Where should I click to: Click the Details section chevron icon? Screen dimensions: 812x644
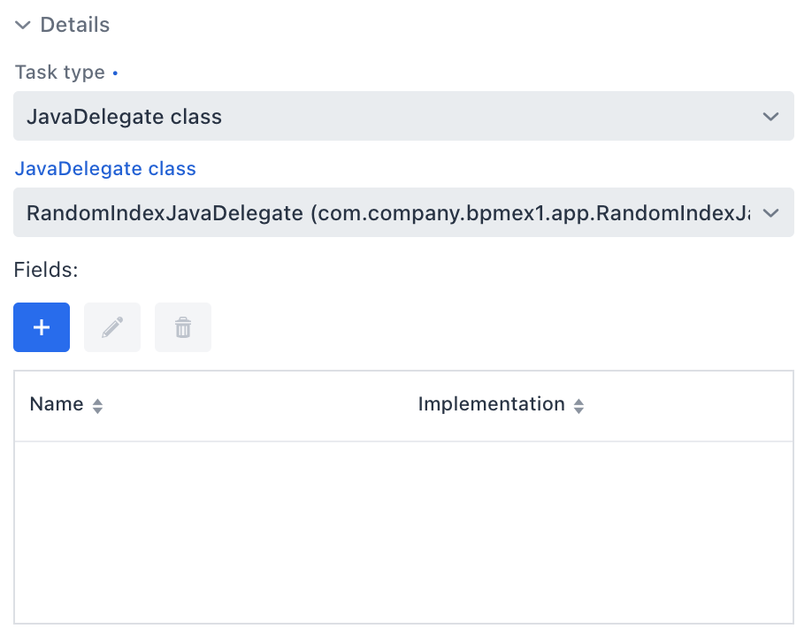tap(22, 25)
